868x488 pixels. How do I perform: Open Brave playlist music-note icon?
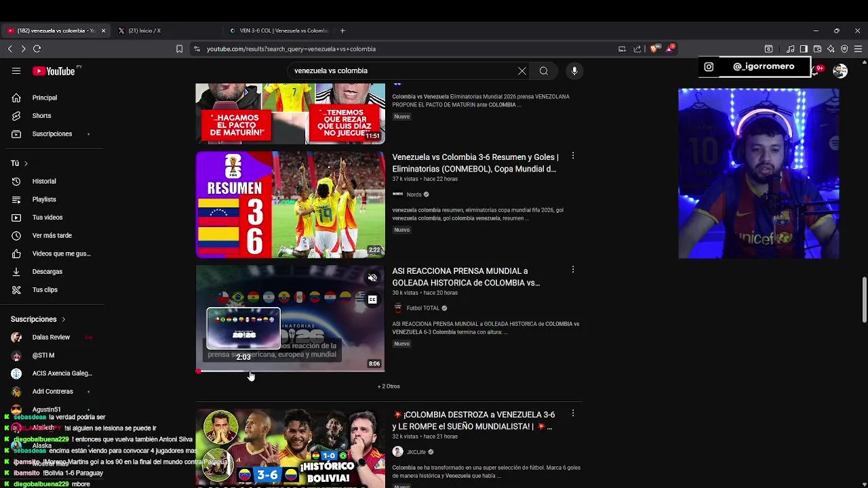click(x=791, y=49)
